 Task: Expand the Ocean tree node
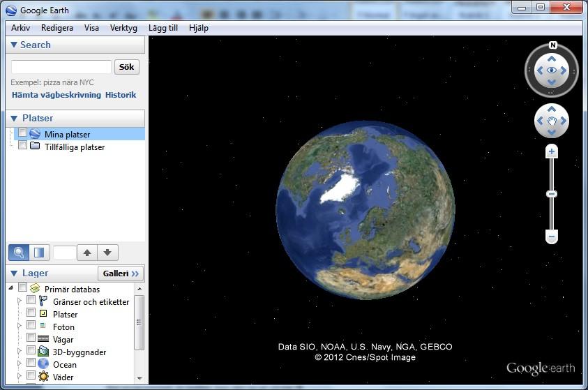tap(20, 363)
